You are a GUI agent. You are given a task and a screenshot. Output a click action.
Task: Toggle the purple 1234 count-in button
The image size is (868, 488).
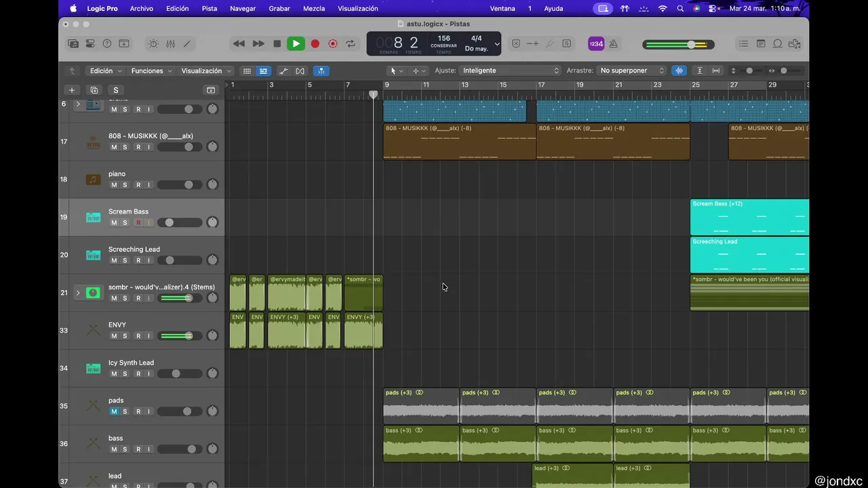tap(595, 43)
